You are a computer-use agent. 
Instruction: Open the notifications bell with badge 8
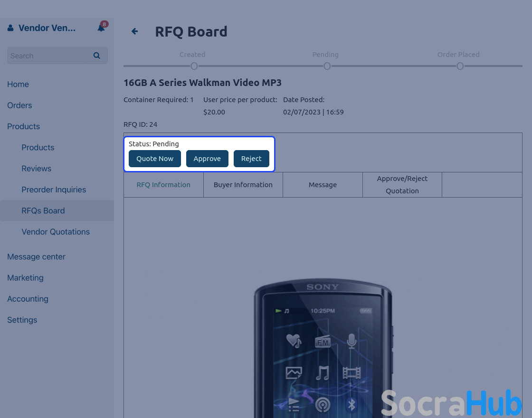(x=102, y=28)
